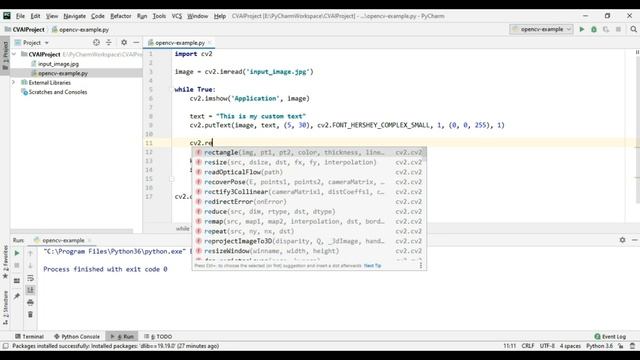Image resolution: width=640 pixels, height=360 pixels.
Task: Open the opencv-example run configuration dropdown
Action: pos(541,29)
